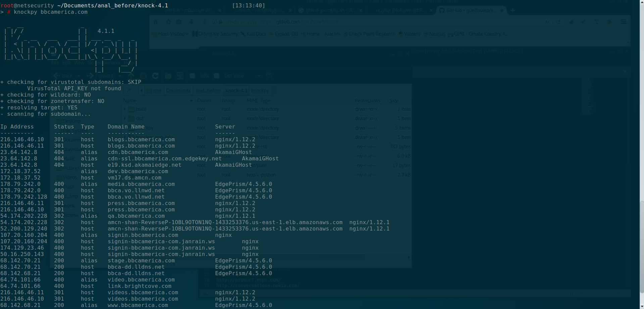Screen dimensions: 644x309
Task: Click the knockpy version number 4.1.1
Action: pos(106,31)
